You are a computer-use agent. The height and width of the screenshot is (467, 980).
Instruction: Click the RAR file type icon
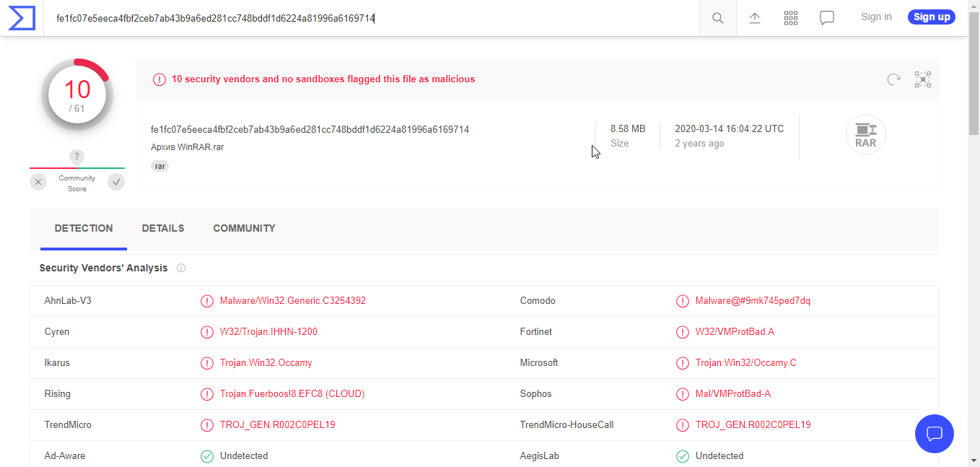(x=865, y=135)
